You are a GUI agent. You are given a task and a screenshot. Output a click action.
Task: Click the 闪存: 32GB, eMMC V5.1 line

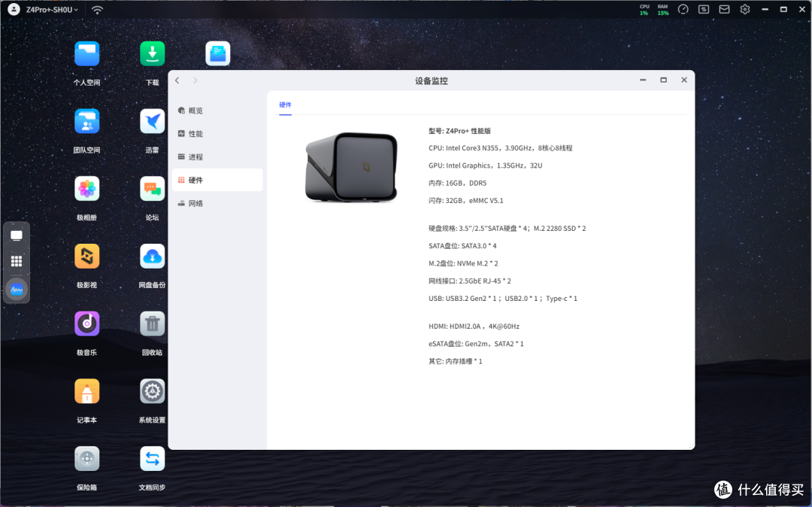465,200
